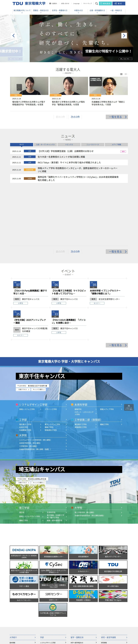This screenshot has height=644, width=138.
Task: Expand the 受験生・高校生の方 menu
Action: tap(41, 11)
